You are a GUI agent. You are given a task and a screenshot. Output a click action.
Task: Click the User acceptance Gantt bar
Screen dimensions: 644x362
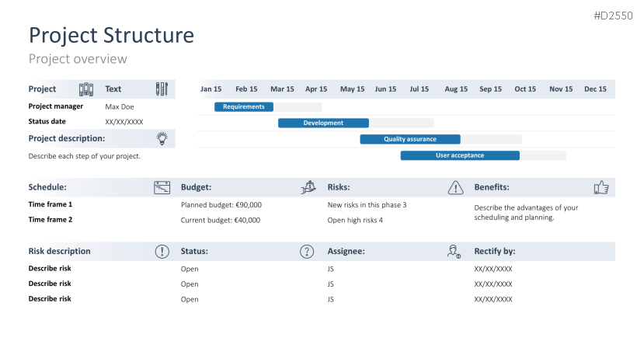(x=460, y=155)
